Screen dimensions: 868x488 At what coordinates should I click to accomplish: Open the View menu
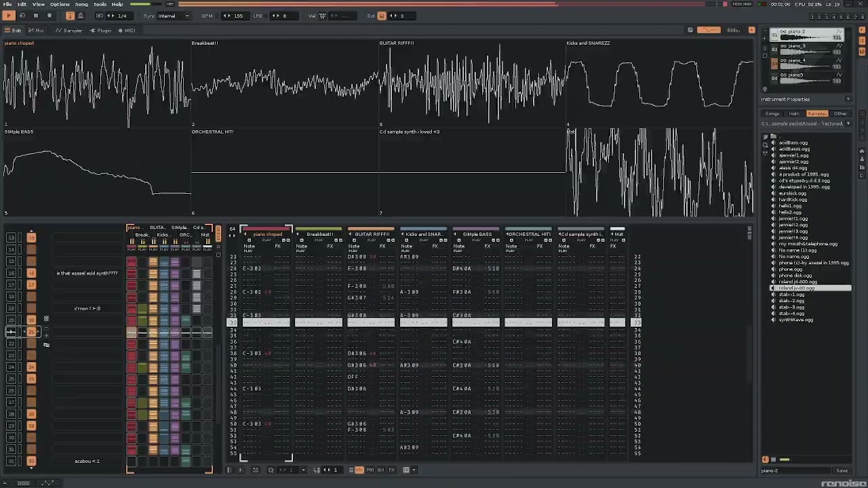click(39, 4)
